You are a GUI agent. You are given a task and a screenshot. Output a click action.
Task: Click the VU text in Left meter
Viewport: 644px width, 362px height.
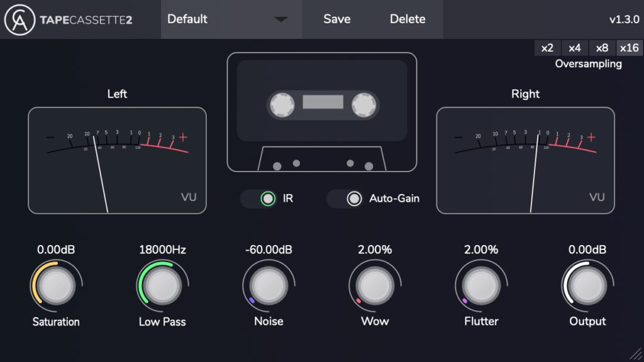click(x=189, y=197)
